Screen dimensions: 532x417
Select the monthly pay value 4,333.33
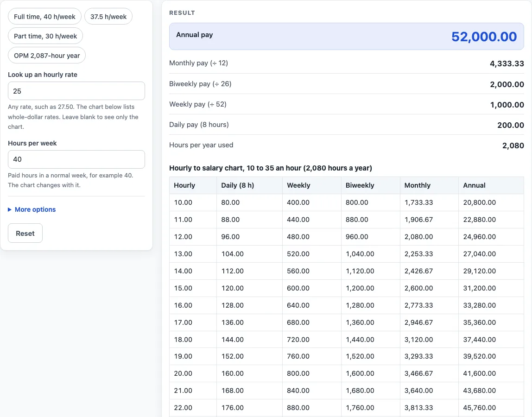(507, 63)
